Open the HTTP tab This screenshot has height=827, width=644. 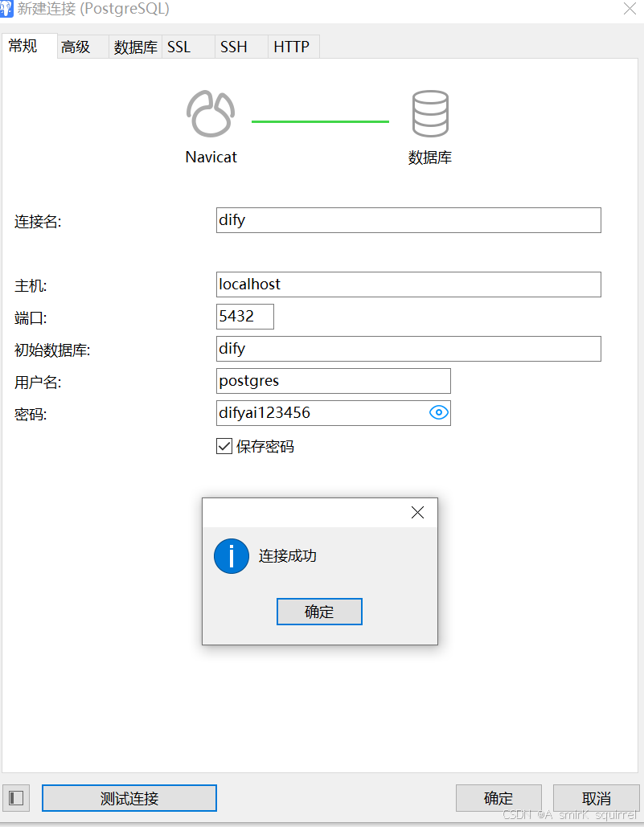293,47
